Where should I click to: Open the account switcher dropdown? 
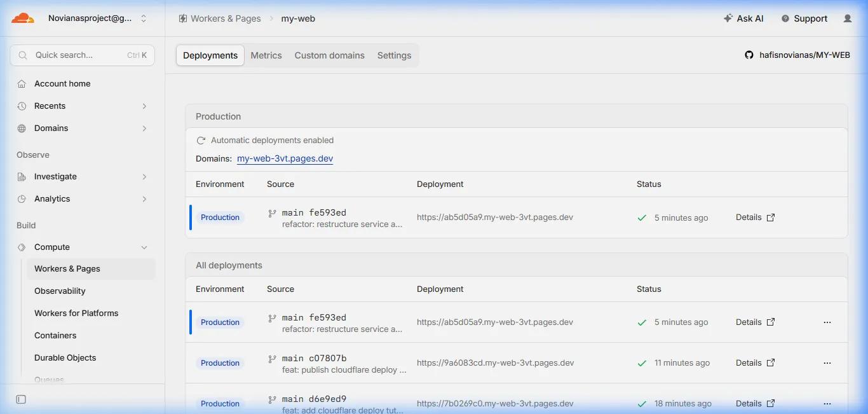point(97,18)
